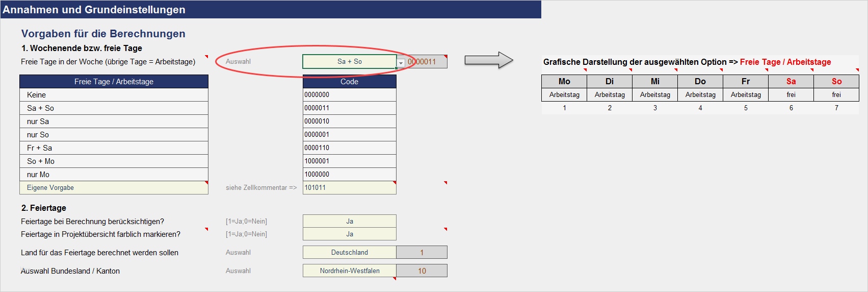Image resolution: width=868 pixels, height=292 pixels.
Task: Click the 'siehe Zellkommentar =>' note
Action: click(261, 187)
